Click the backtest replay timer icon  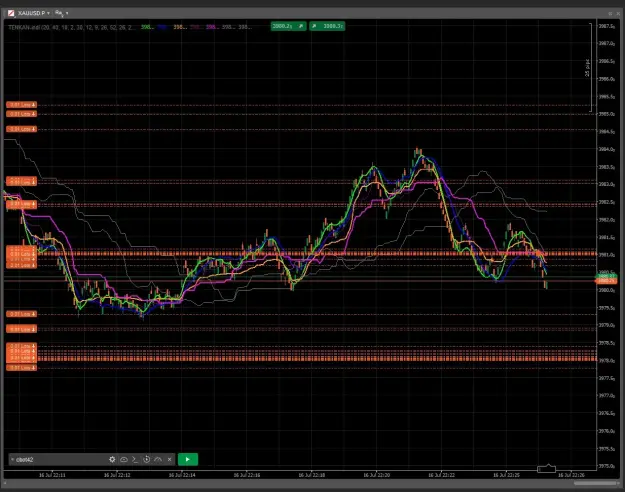(x=147, y=459)
